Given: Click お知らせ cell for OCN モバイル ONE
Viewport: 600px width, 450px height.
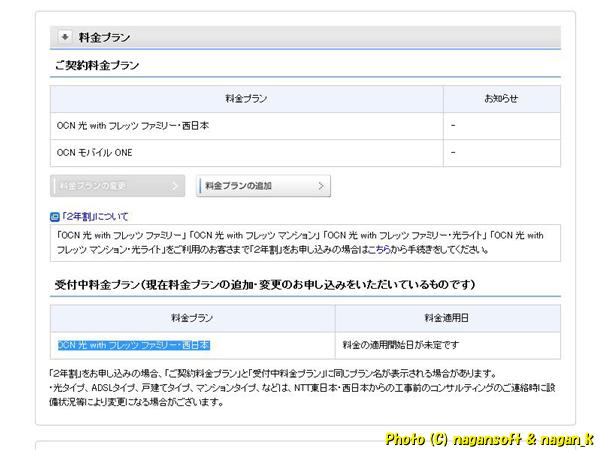Looking at the screenshot, I should (x=501, y=153).
